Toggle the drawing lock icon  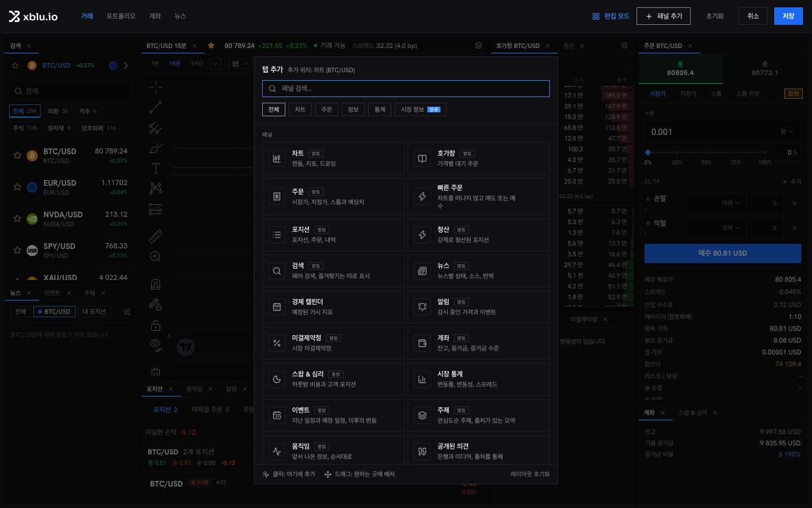click(156, 325)
